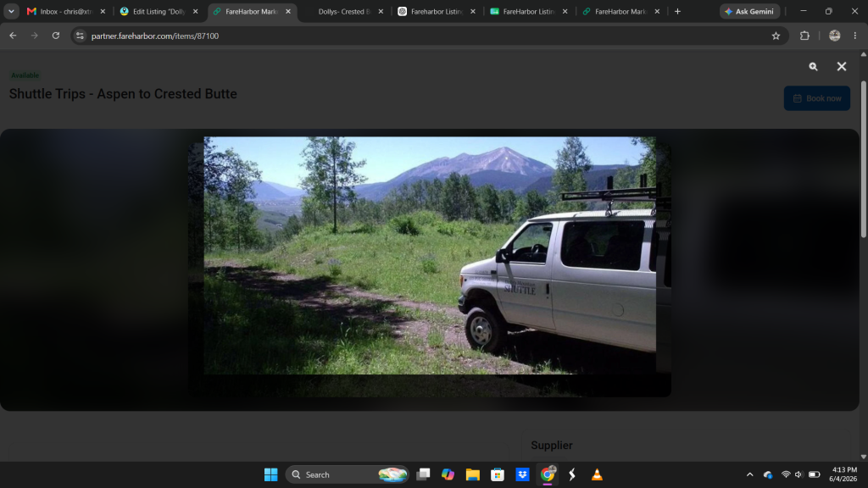Click the page vertical scrollbar thumb
The width and height of the screenshot is (868, 488).
[x=863, y=159]
